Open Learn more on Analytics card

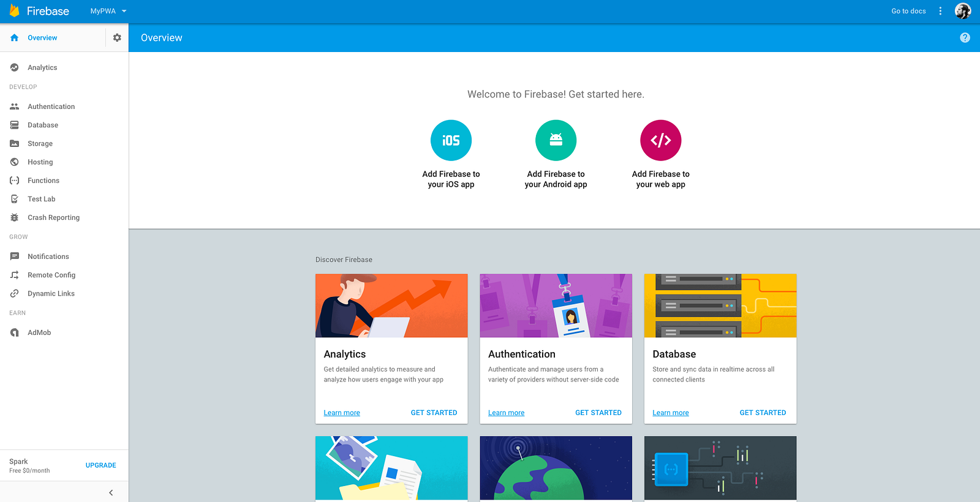coord(342,413)
